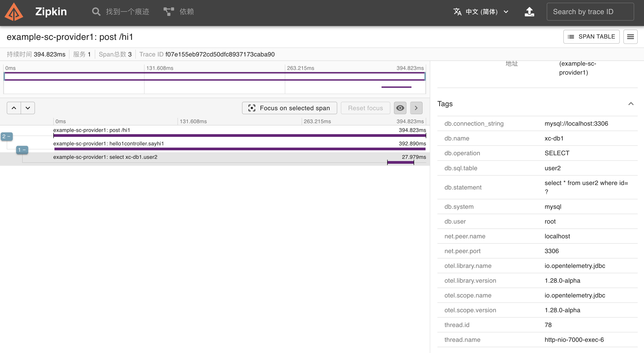
Task: Collapse the span detail panel with chevron
Action: tap(416, 108)
